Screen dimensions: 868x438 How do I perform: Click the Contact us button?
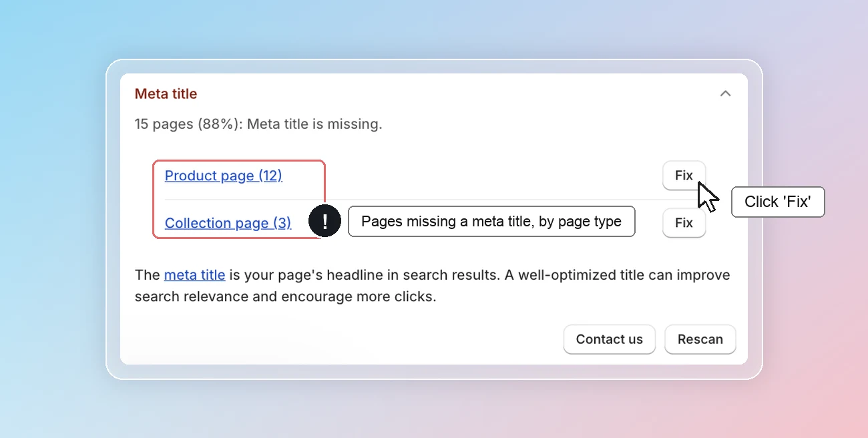click(x=609, y=339)
